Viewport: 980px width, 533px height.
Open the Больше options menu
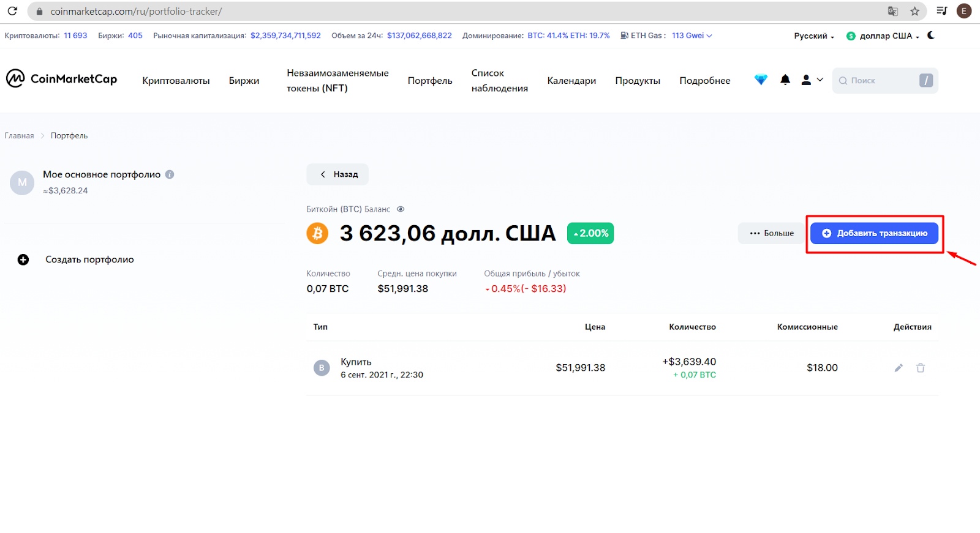point(772,233)
